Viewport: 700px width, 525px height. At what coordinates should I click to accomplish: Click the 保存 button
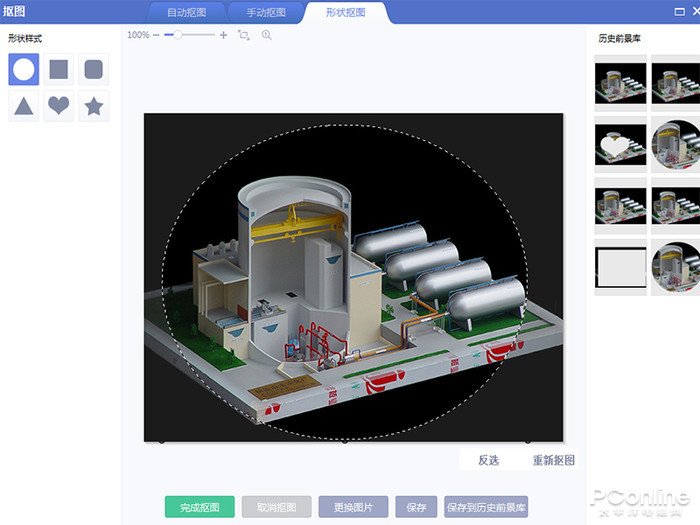[416, 507]
